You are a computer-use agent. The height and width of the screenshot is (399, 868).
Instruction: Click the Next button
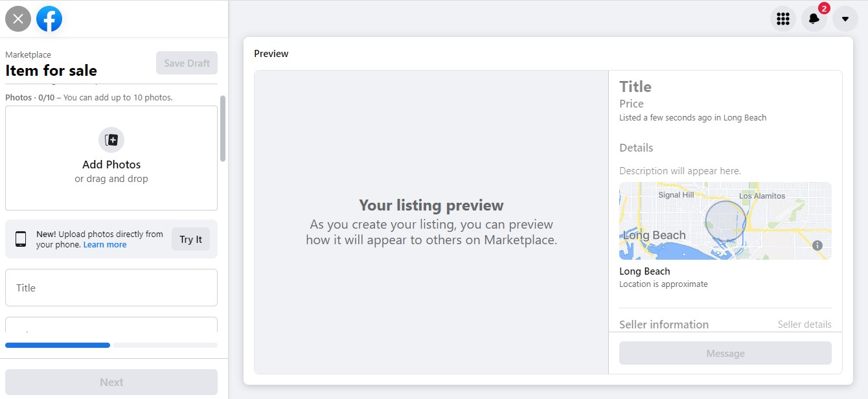click(x=111, y=382)
